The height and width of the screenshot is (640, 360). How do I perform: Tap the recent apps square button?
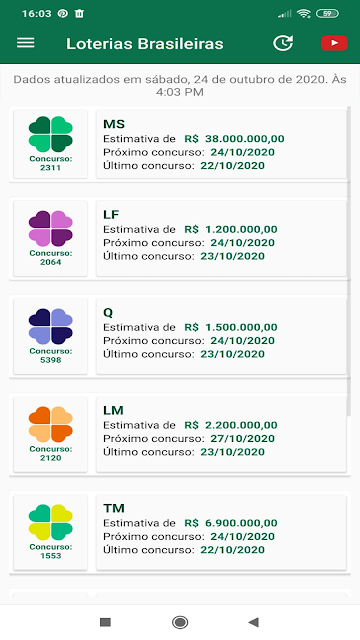coord(106,622)
